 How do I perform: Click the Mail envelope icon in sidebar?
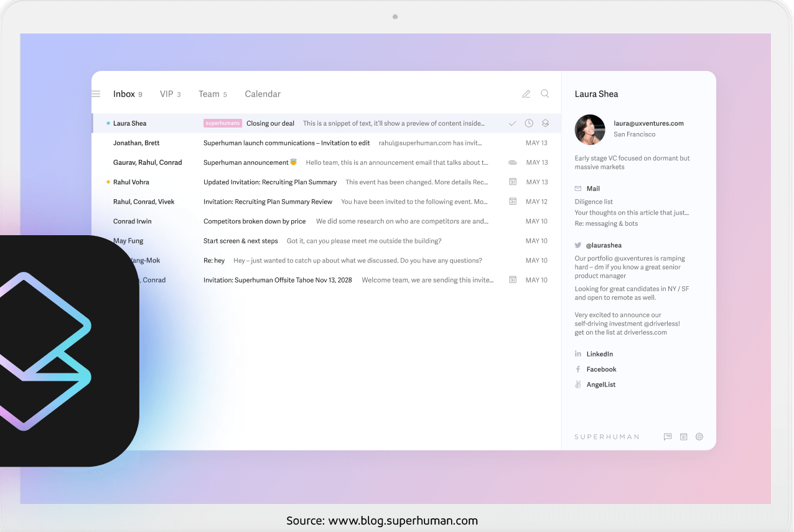[578, 189]
